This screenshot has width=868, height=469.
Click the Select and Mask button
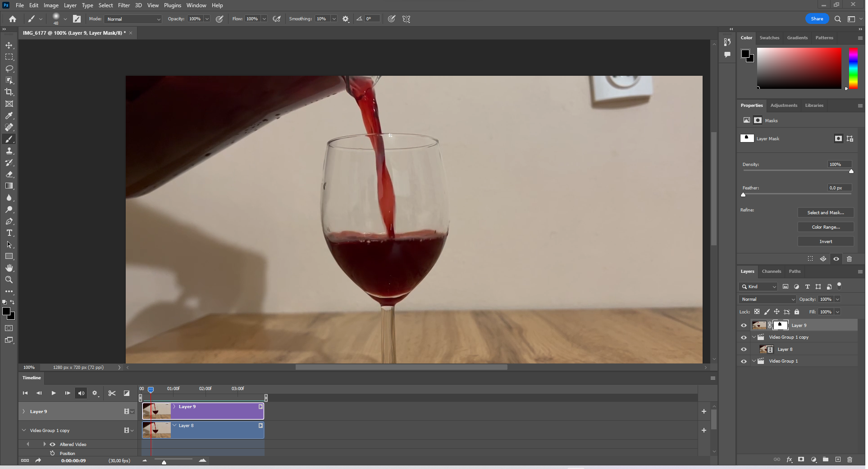click(826, 213)
